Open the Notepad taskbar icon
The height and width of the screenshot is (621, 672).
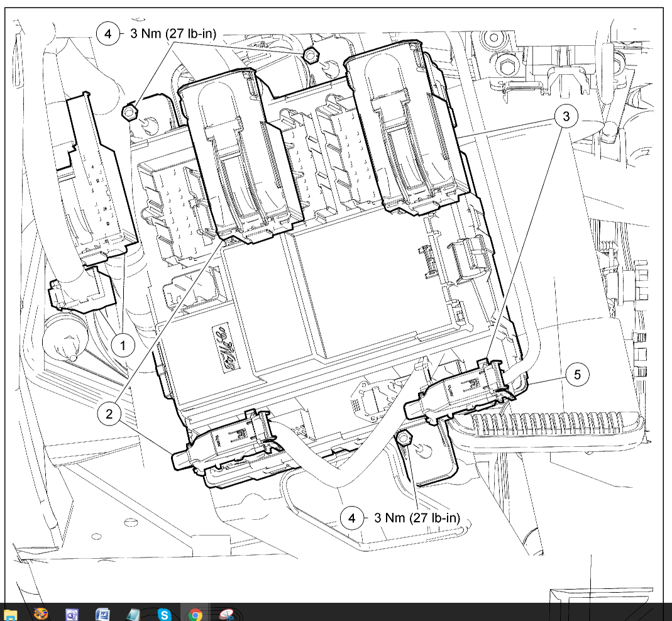coord(133,615)
